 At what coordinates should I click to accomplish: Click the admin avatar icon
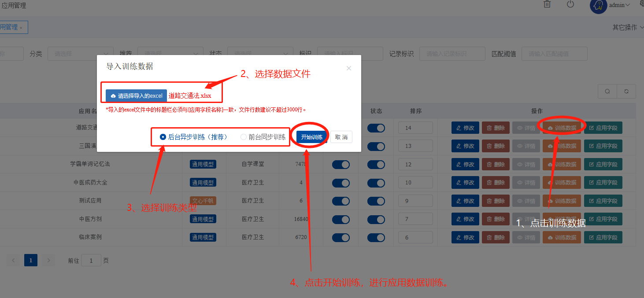click(x=598, y=5)
